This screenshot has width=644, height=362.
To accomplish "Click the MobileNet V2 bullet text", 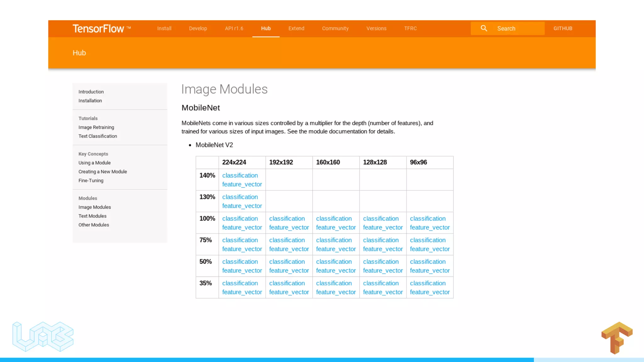I will click(x=214, y=145).
